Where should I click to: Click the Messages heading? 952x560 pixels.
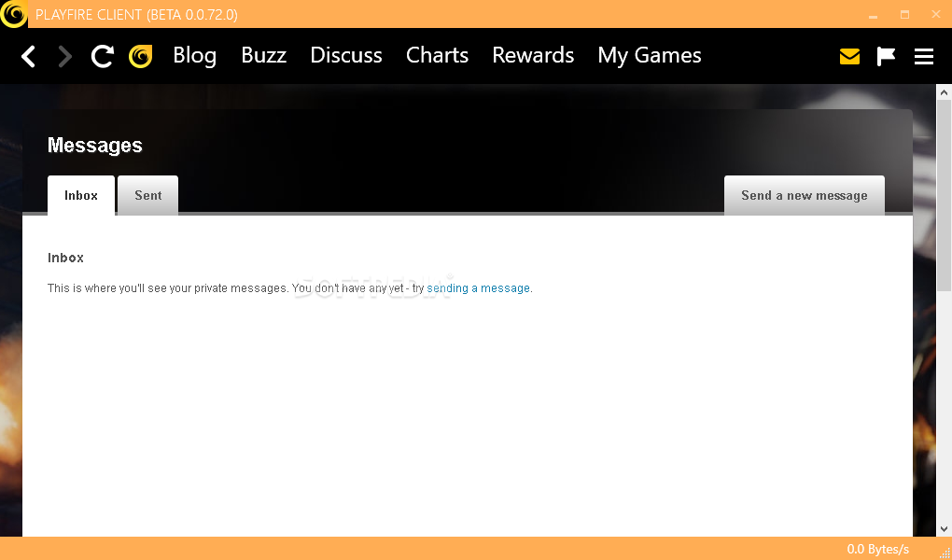pos(94,146)
